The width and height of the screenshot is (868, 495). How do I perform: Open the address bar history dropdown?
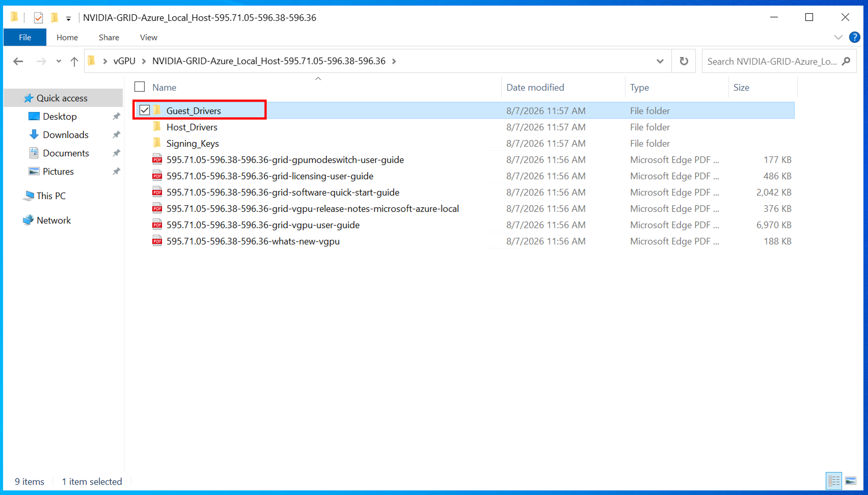660,61
